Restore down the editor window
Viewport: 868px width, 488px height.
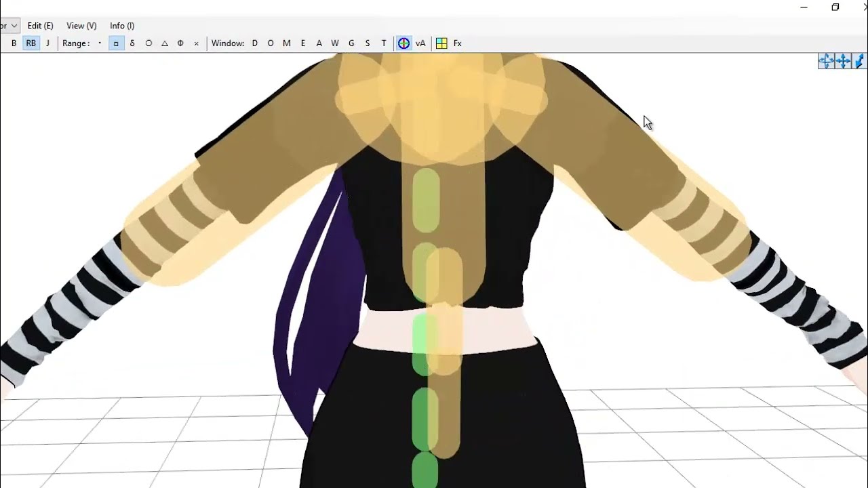tap(835, 7)
